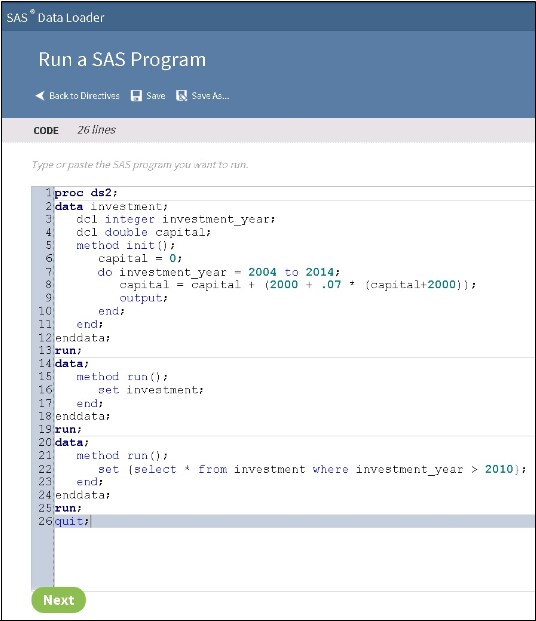Click the '26 lines' label
Screen dimensions: 536x621
point(96,130)
